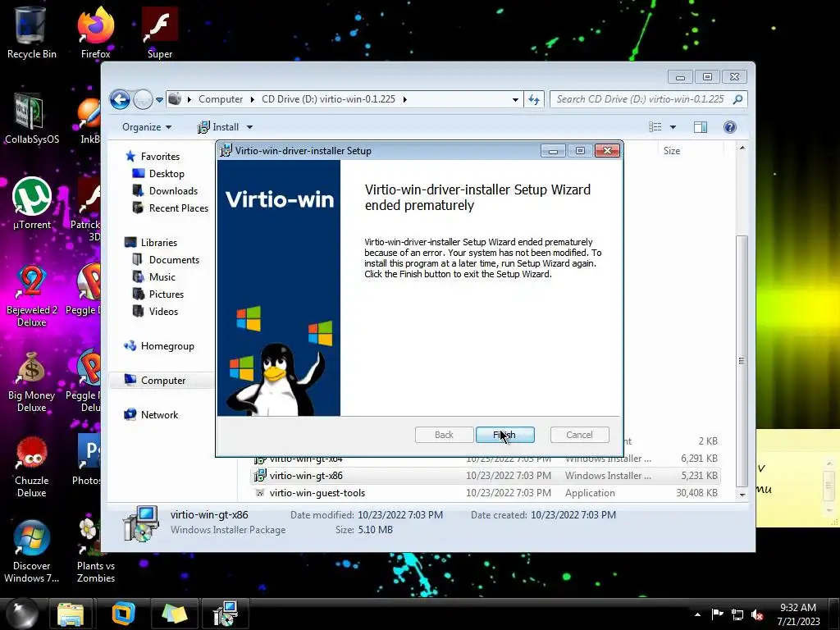840x630 pixels.
Task: Open the Recycle Bin desktop icon
Action: pos(32,32)
